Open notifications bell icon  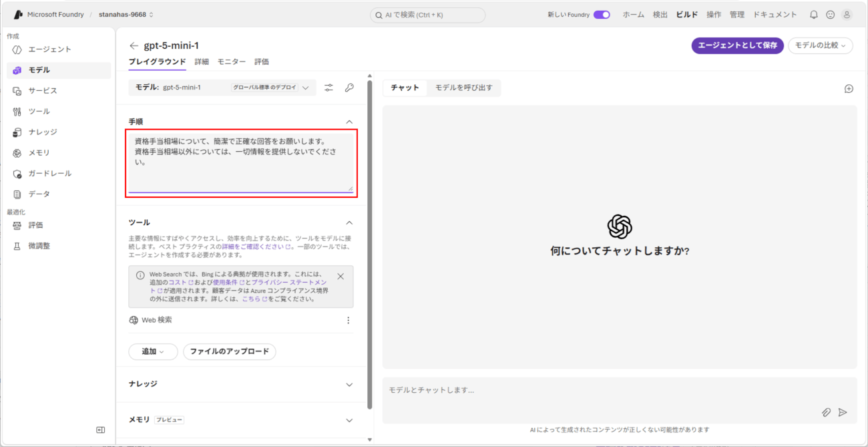click(813, 15)
